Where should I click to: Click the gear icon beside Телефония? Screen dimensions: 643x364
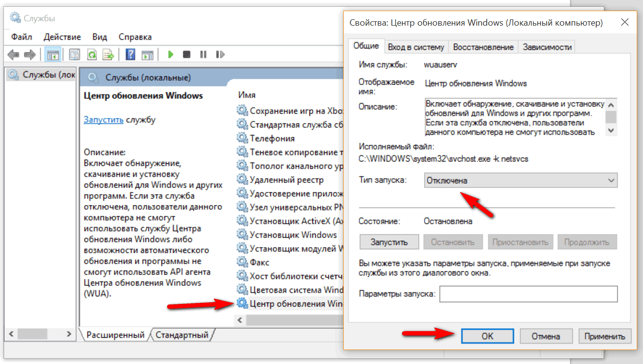[242, 138]
